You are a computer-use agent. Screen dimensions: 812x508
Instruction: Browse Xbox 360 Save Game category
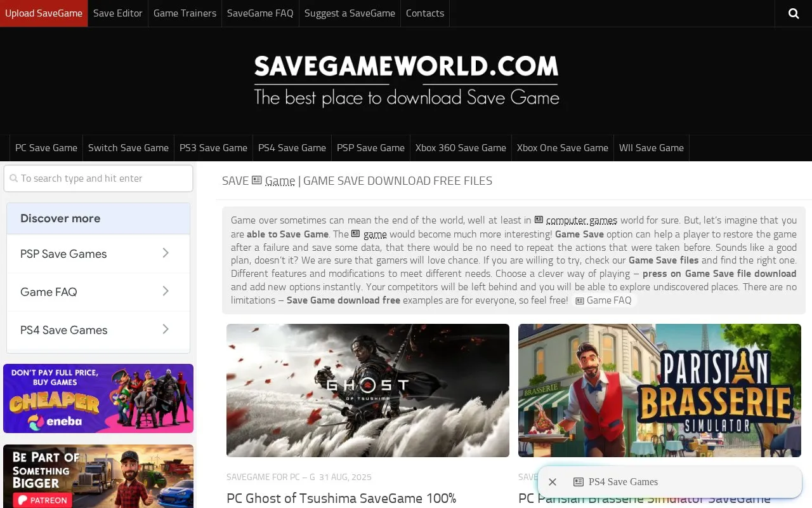click(x=461, y=148)
